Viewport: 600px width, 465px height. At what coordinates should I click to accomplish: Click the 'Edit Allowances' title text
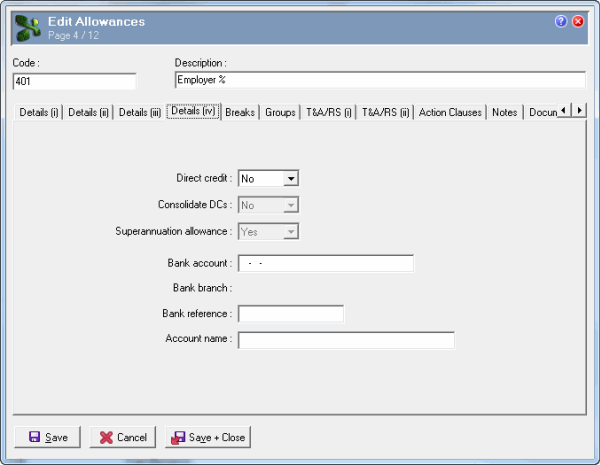[x=96, y=21]
